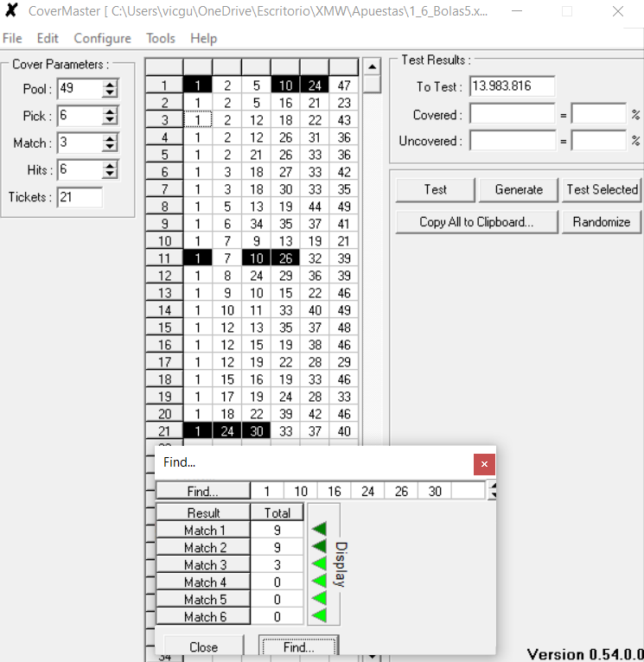Click the Test button

click(x=435, y=189)
